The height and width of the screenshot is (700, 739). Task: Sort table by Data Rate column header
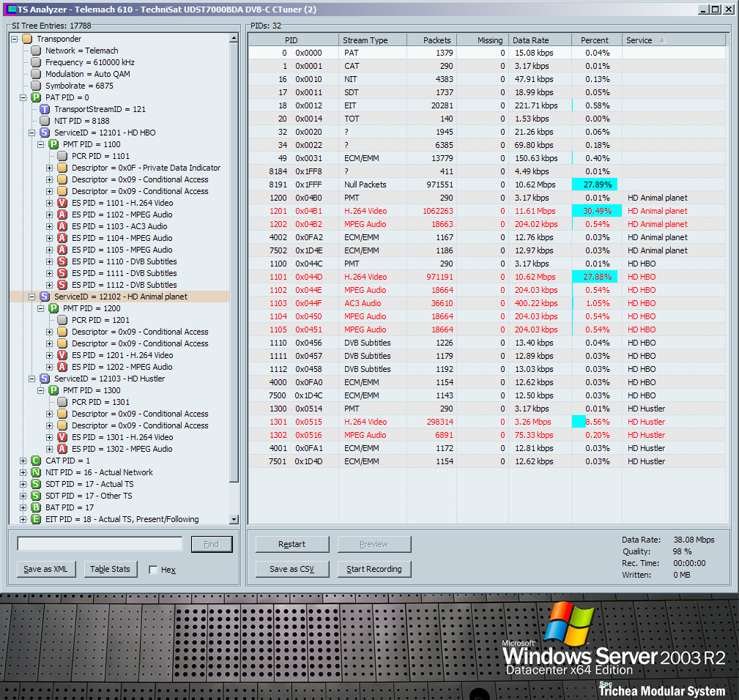click(x=540, y=40)
